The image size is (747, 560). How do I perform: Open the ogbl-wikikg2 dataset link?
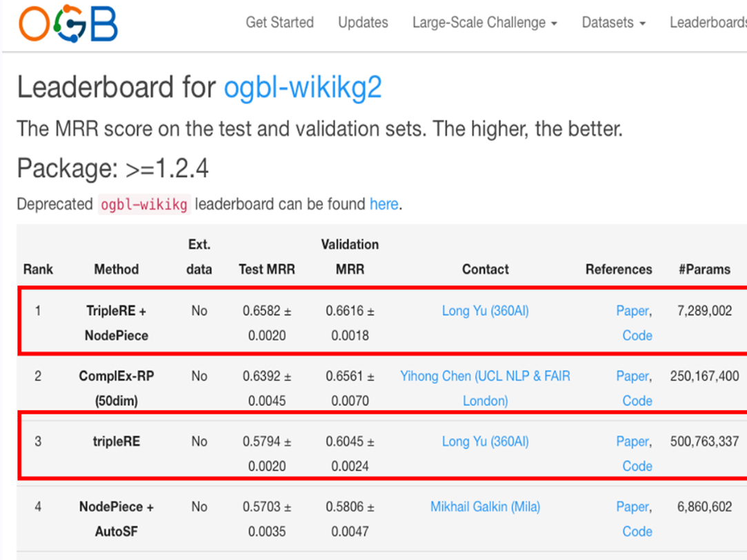pos(303,88)
